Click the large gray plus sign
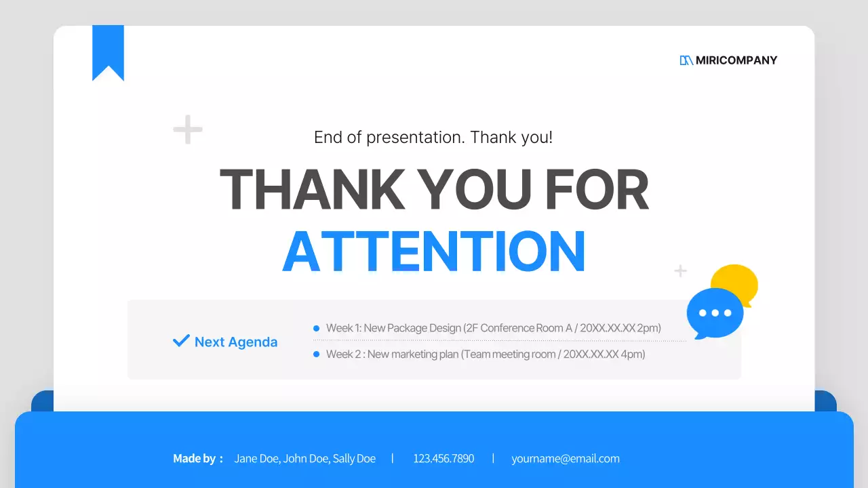868x488 pixels. [x=188, y=129]
